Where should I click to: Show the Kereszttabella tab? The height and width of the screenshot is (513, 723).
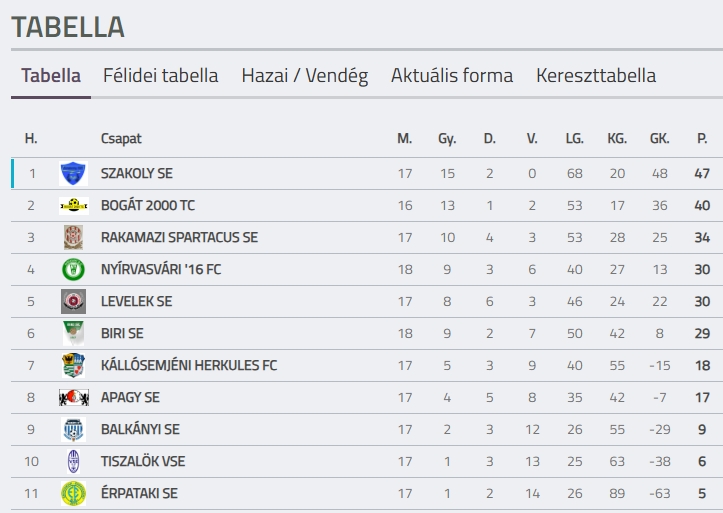pyautogui.click(x=595, y=76)
